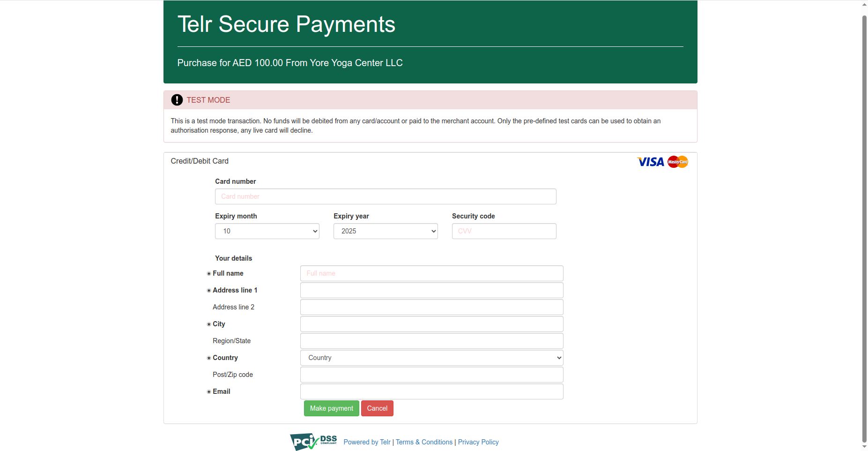Open the Powered by Telr link
Viewport: 868px width, 451px height.
367,442
